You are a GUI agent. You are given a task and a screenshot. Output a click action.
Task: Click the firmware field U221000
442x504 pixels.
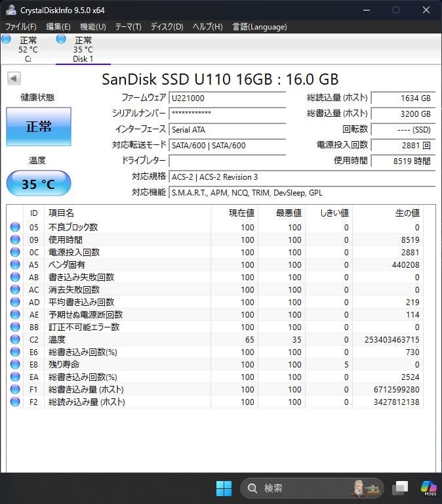click(x=228, y=98)
